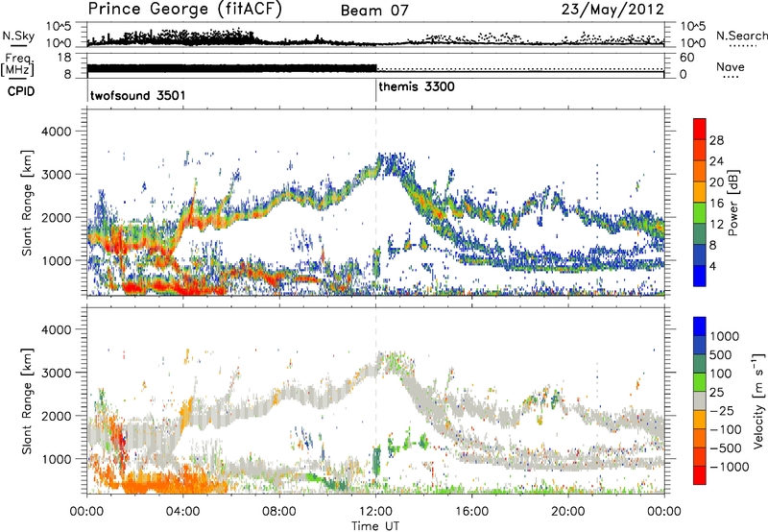Screen dimensions: 768x532
Task: Click the '16' tick on the Power colorbar
Action: click(716, 204)
